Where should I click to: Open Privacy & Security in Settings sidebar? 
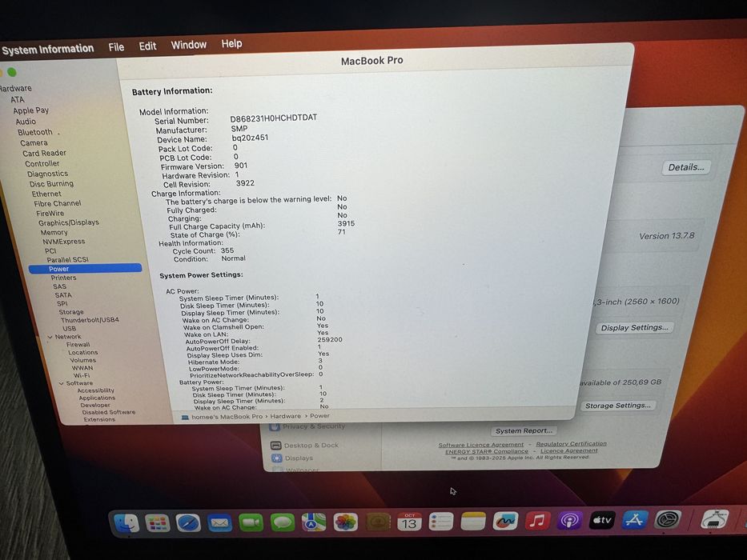314,426
